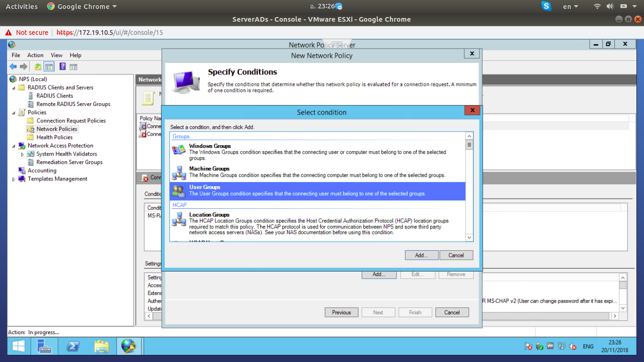Launch PowerShell from the Windows taskbar
644x362 pixels.
coord(73,346)
